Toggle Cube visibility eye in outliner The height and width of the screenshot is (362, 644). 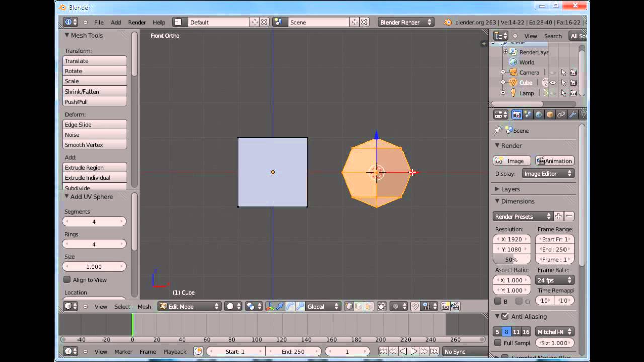pyautogui.click(x=553, y=83)
